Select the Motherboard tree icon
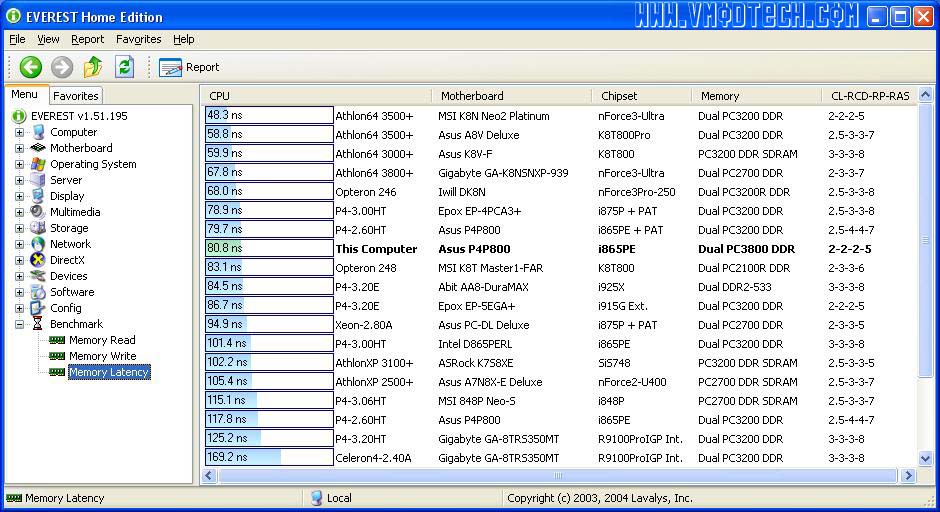Image resolution: width=940 pixels, height=512 pixels. click(x=38, y=148)
